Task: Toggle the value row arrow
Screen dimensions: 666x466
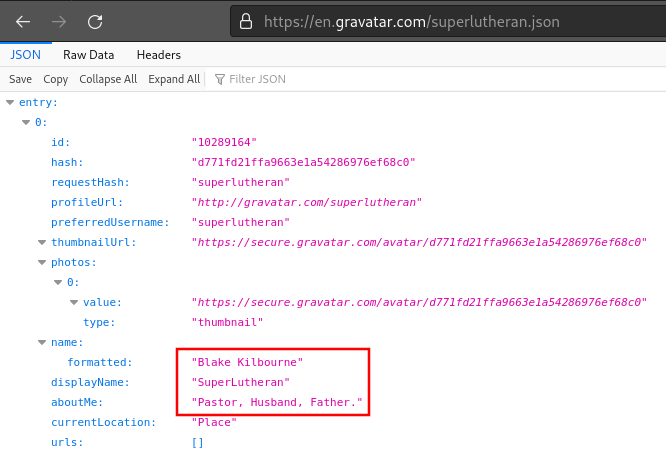Action: click(x=74, y=302)
